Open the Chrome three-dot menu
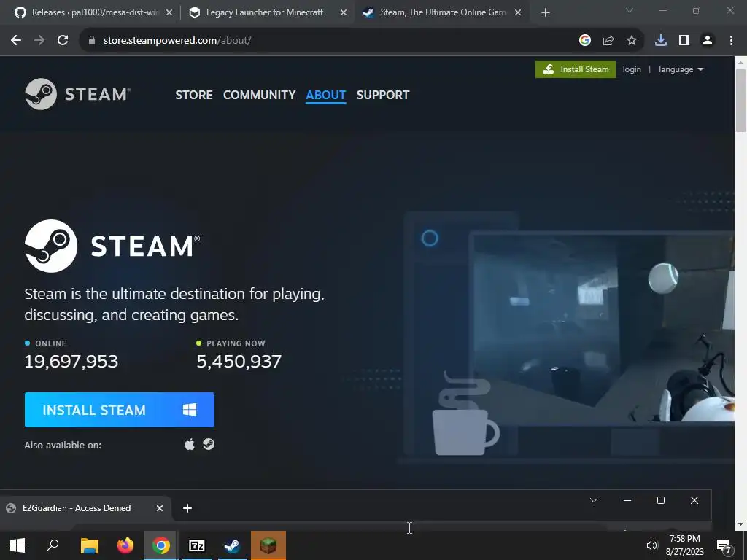Viewport: 747px width, 560px height. coord(731,41)
